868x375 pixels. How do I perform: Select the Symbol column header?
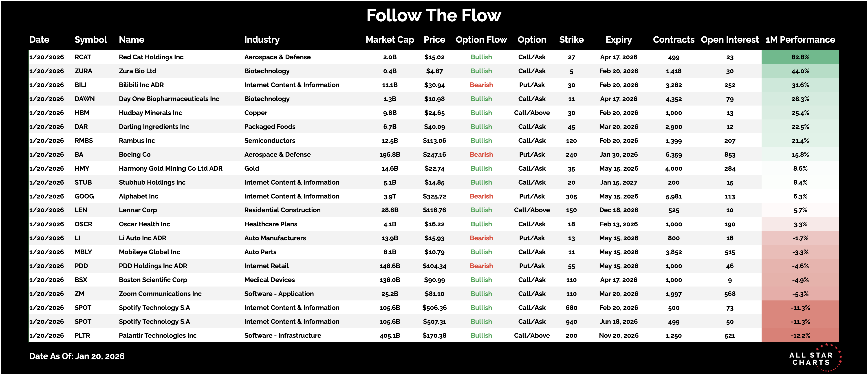[x=91, y=40]
